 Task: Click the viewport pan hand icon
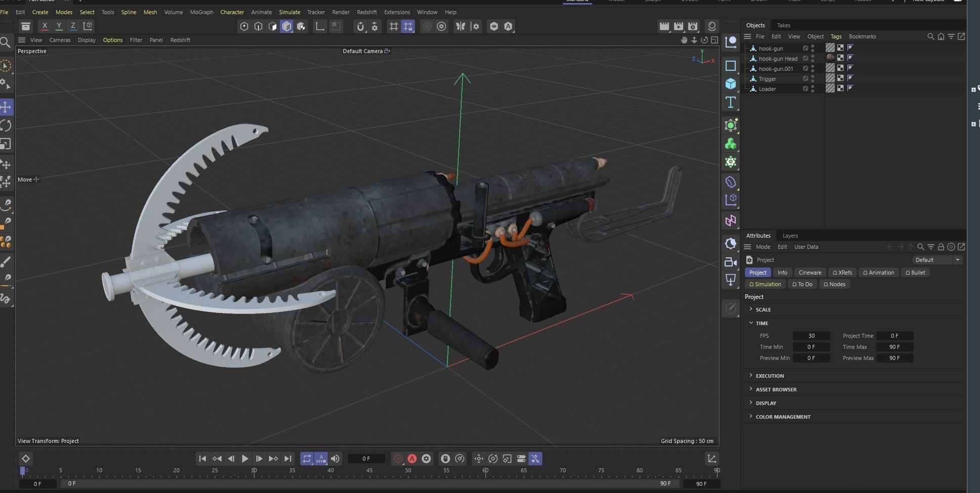[685, 40]
